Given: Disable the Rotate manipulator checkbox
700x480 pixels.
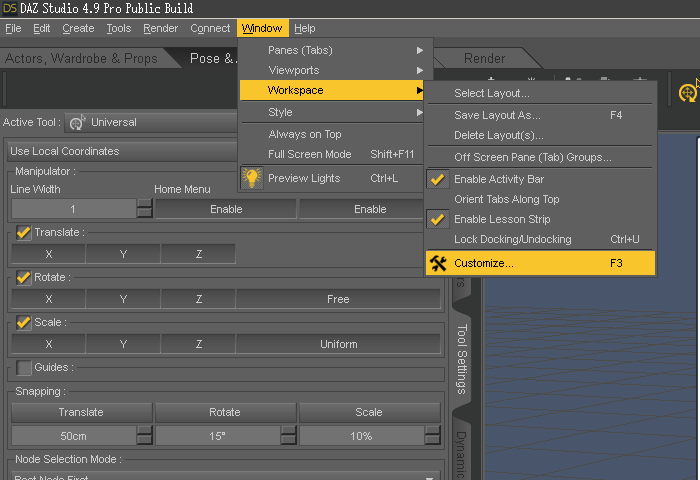Looking at the screenshot, I should [24, 277].
